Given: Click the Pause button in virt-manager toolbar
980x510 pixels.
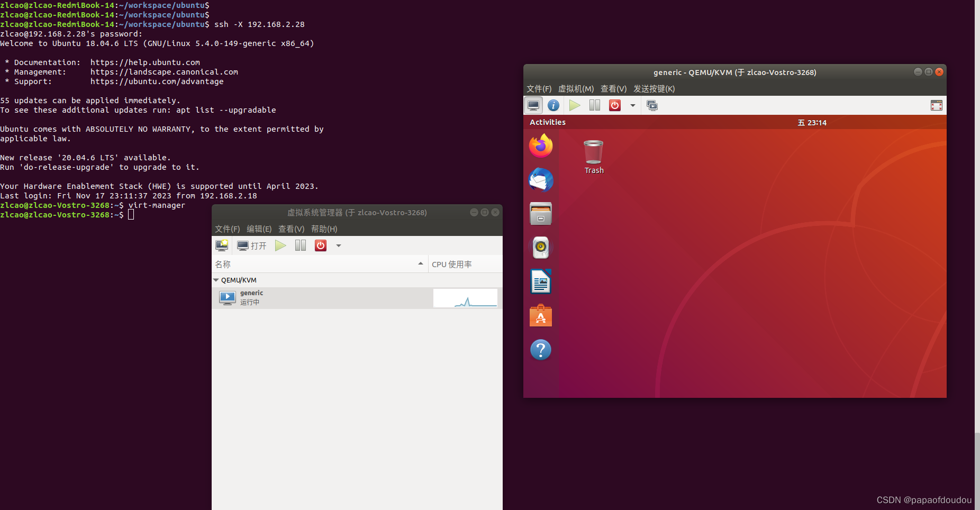Looking at the screenshot, I should tap(301, 245).
